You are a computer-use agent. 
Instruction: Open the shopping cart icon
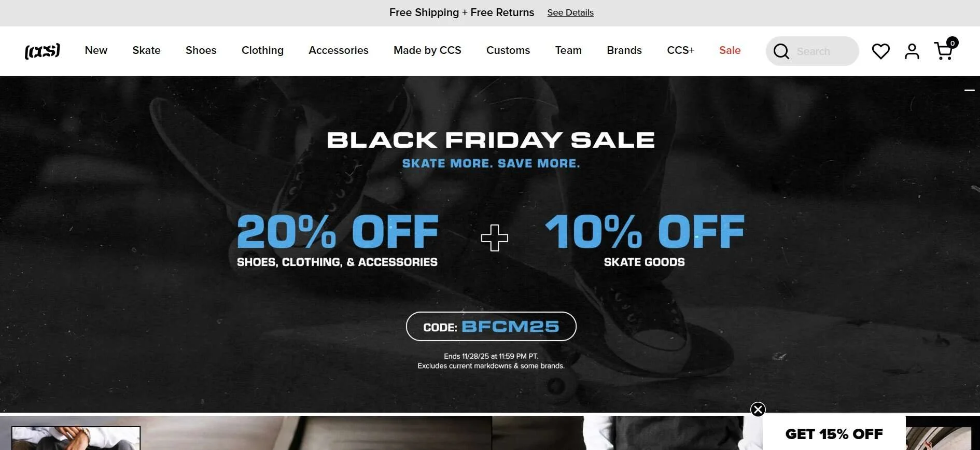(945, 50)
